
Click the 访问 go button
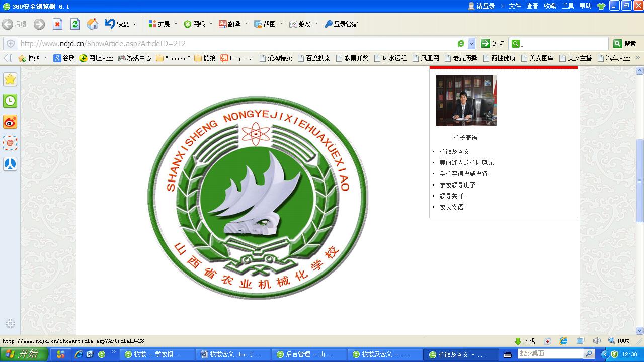pyautogui.click(x=493, y=44)
